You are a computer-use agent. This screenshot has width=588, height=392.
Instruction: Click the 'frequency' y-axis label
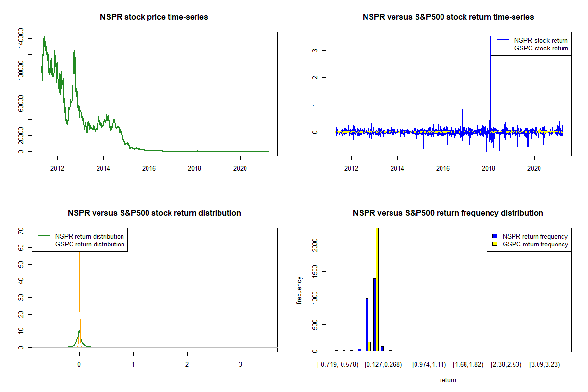299,290
